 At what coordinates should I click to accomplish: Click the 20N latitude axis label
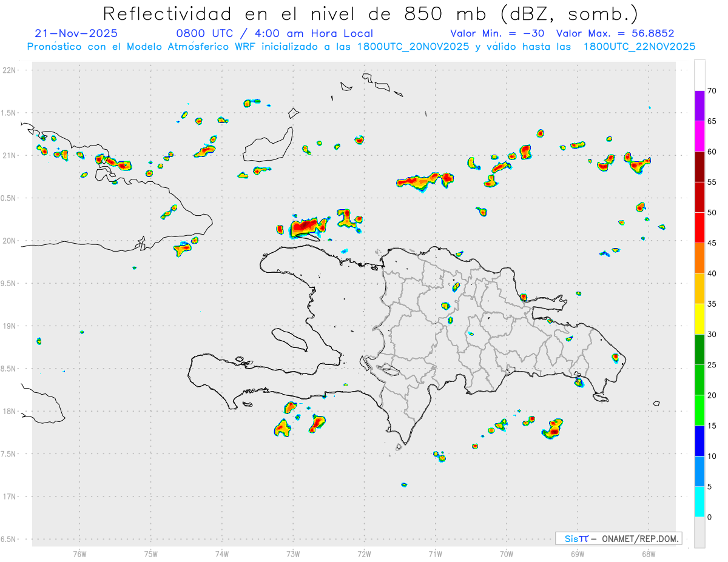[10, 241]
